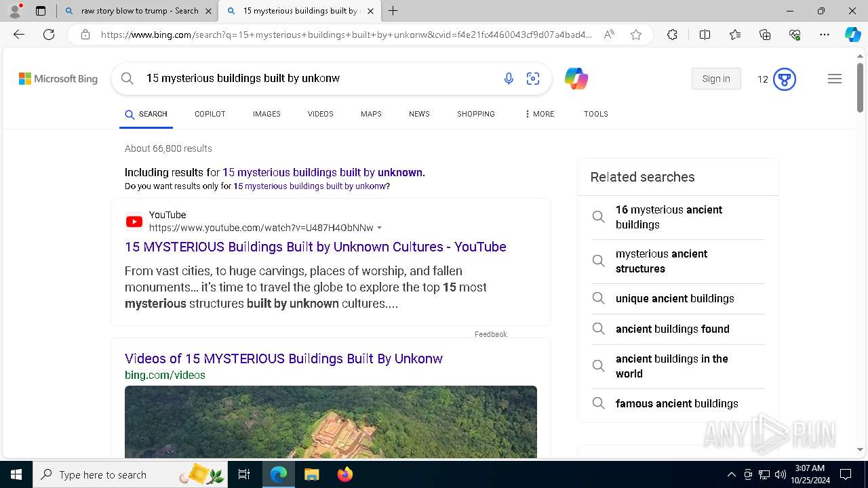
Task: Open Browser essentials heart icon
Action: click(x=795, y=35)
